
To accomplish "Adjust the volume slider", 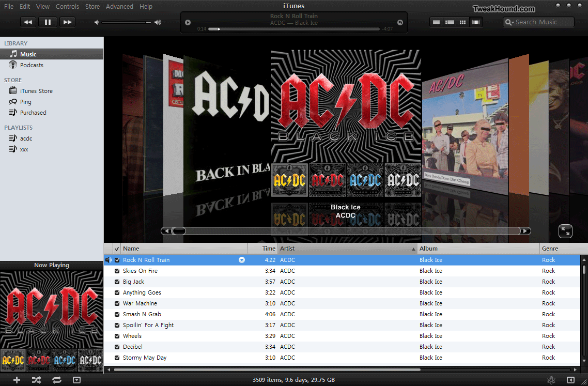I will coord(127,23).
